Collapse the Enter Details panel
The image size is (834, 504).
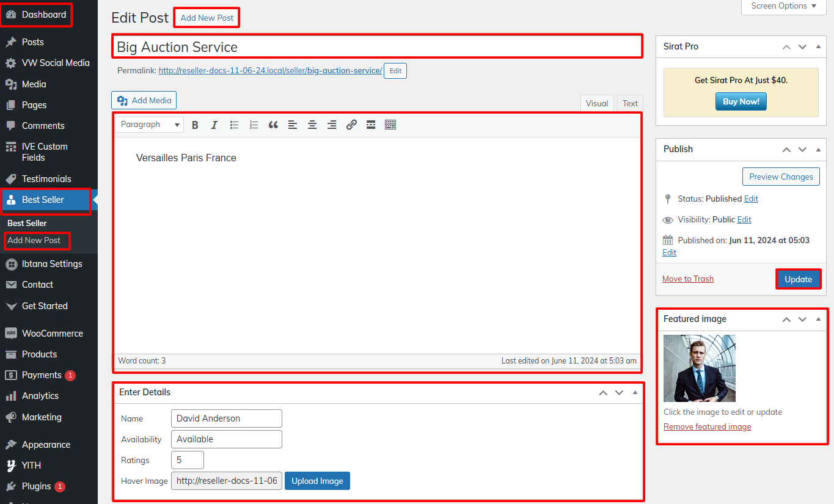[635, 392]
